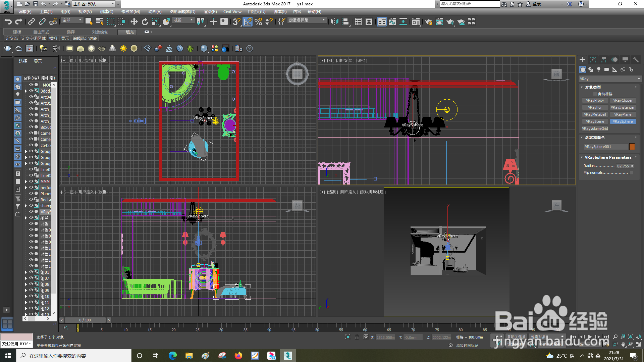Click the Utilities wrench panel icon
Viewport: 644px width, 363px height.
click(x=636, y=60)
